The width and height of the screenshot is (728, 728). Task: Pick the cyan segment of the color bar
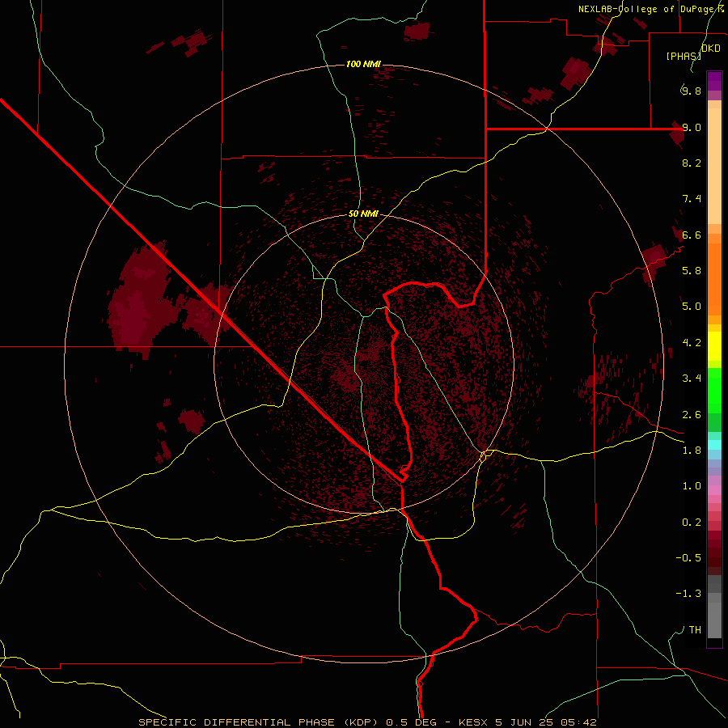(714, 445)
